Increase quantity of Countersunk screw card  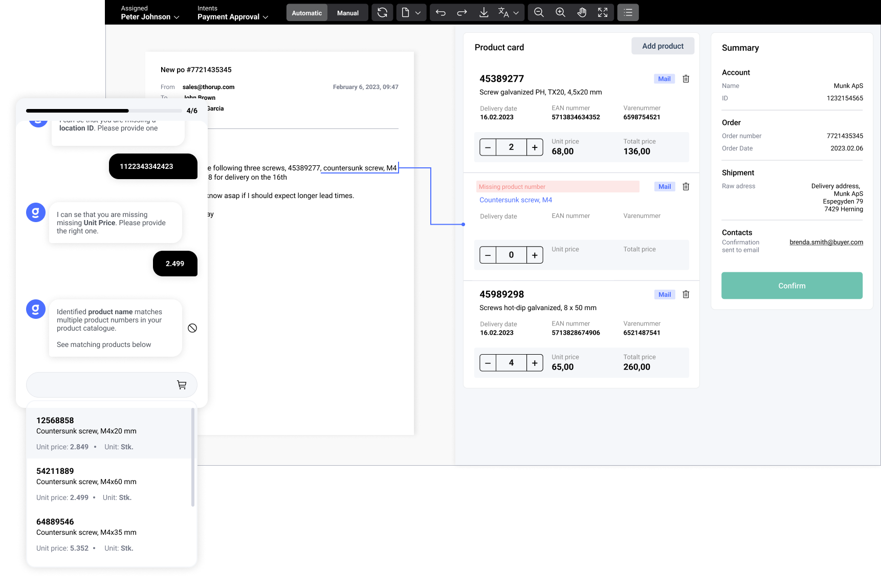535,255
